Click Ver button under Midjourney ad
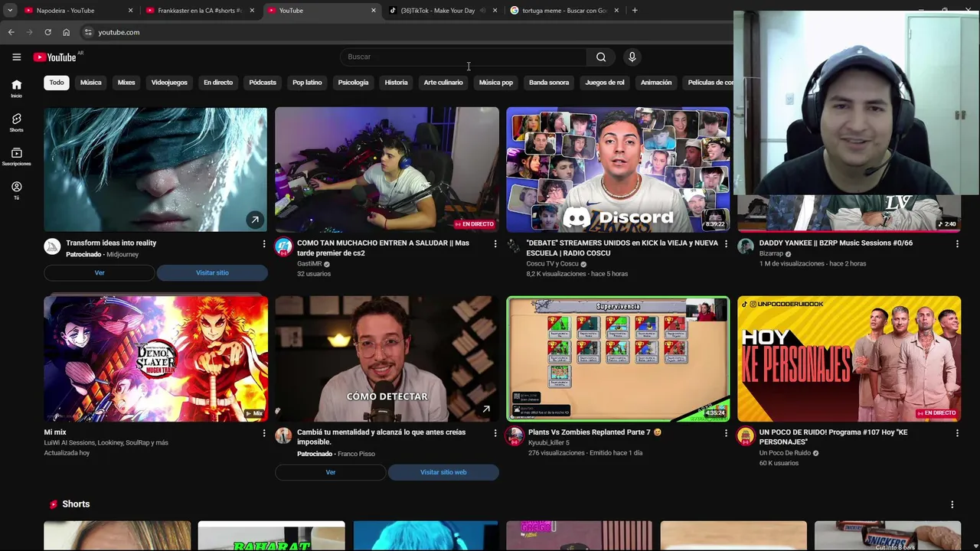Viewport: 980px width, 551px height. point(100,273)
